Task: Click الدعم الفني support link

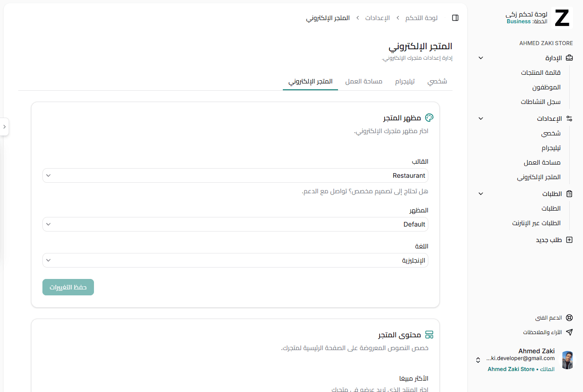Action: click(x=549, y=318)
